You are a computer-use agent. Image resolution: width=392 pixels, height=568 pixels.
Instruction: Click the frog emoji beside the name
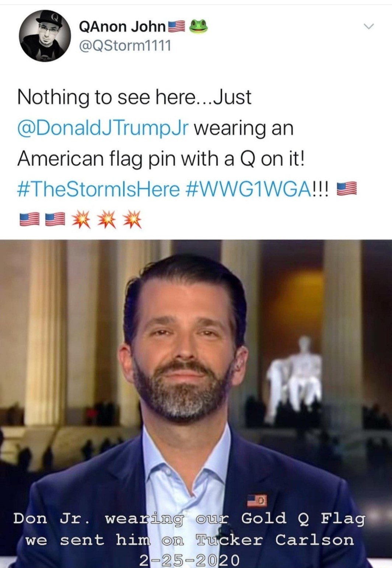coord(198,27)
